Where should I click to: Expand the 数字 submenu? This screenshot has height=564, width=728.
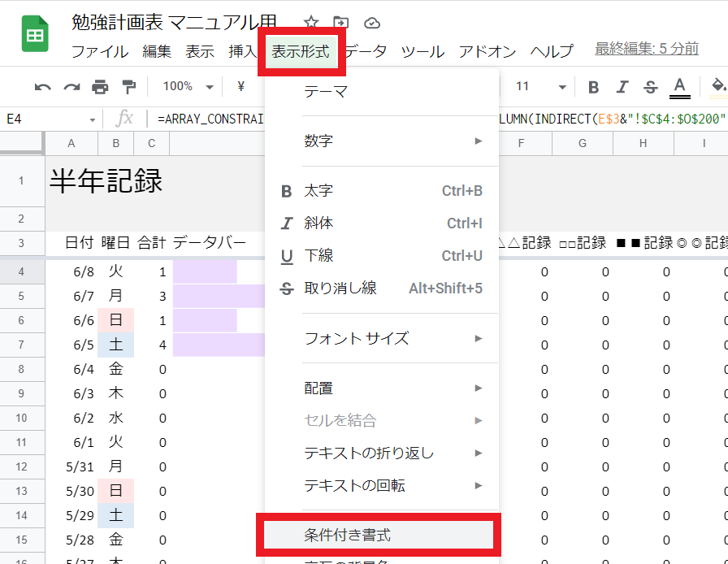(382, 141)
